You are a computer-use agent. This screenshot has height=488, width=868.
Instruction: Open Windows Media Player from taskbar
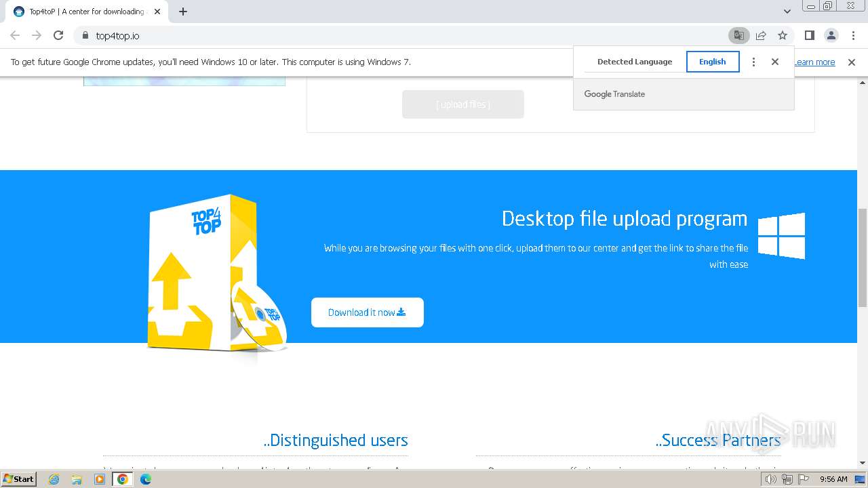[x=100, y=479]
